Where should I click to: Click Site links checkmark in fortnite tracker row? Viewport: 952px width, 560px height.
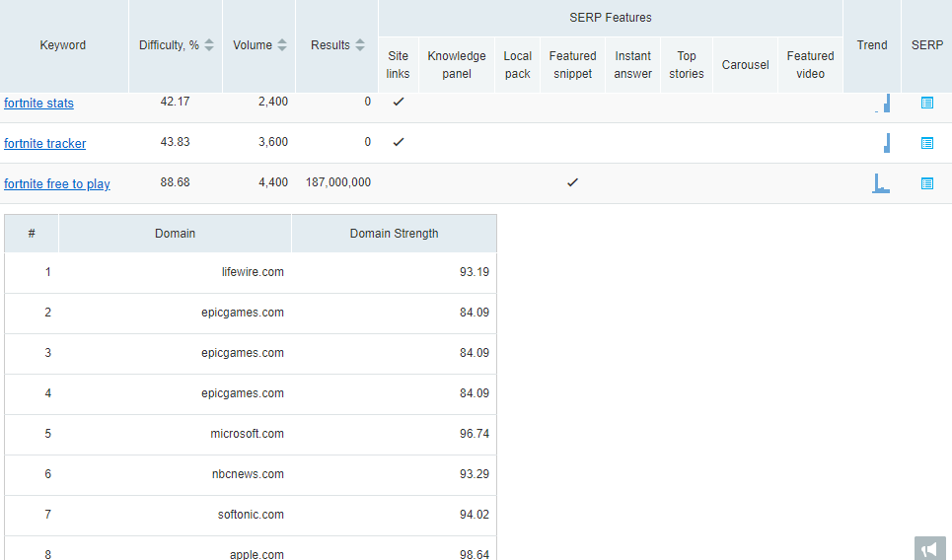[399, 142]
